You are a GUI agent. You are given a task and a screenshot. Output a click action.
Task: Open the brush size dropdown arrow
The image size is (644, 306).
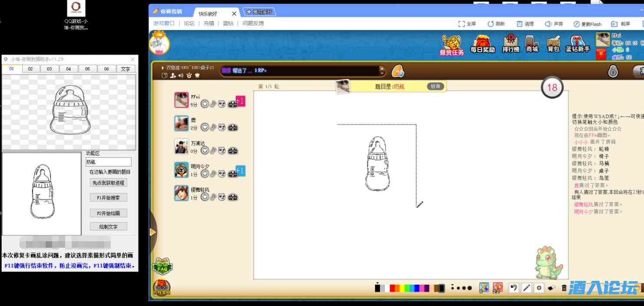[452, 285]
